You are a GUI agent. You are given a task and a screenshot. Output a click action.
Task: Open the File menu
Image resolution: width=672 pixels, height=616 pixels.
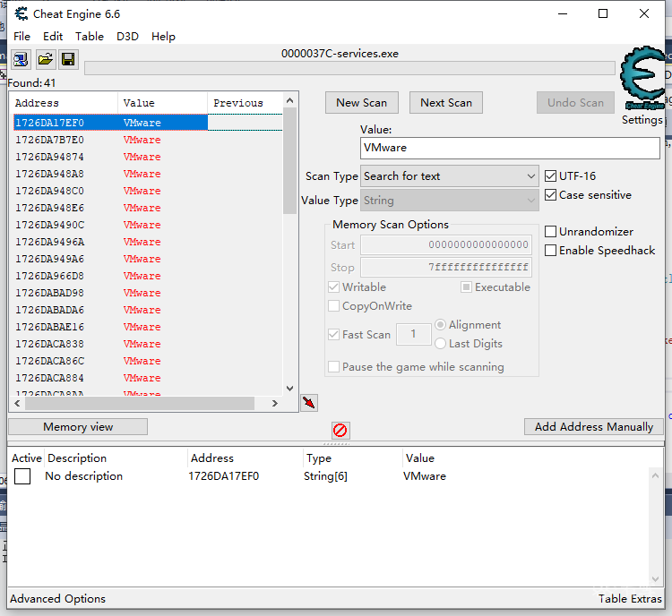click(x=22, y=37)
